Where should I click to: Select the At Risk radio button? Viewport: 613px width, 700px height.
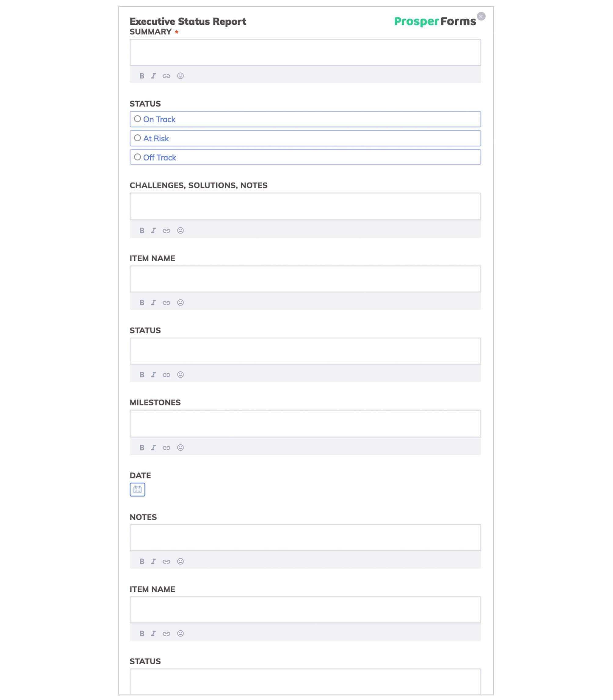click(x=138, y=137)
